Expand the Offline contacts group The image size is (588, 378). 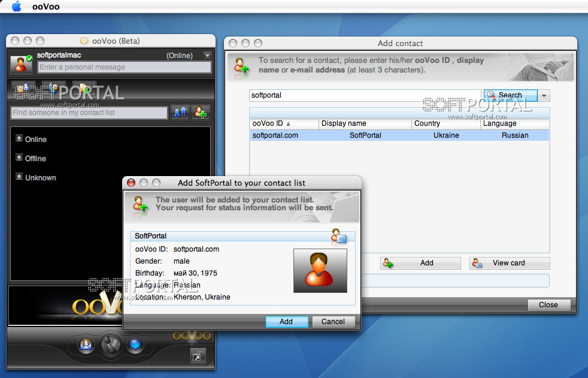(19, 158)
